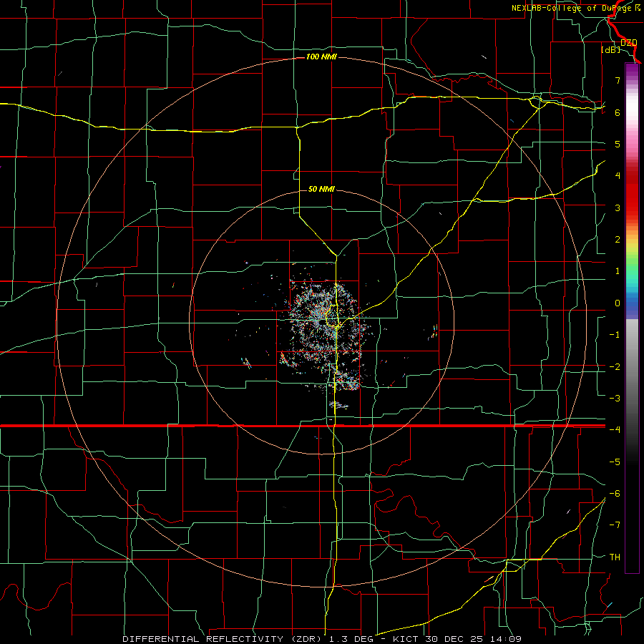Click the 3 dB tick label
Image resolution: width=644 pixels, height=644 pixels.
pos(618,208)
